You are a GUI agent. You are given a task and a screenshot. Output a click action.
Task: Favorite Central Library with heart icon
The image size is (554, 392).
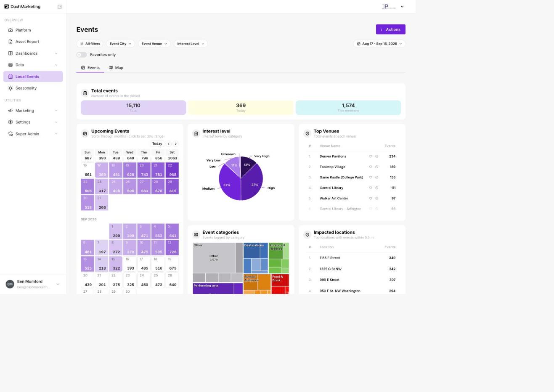click(x=371, y=188)
